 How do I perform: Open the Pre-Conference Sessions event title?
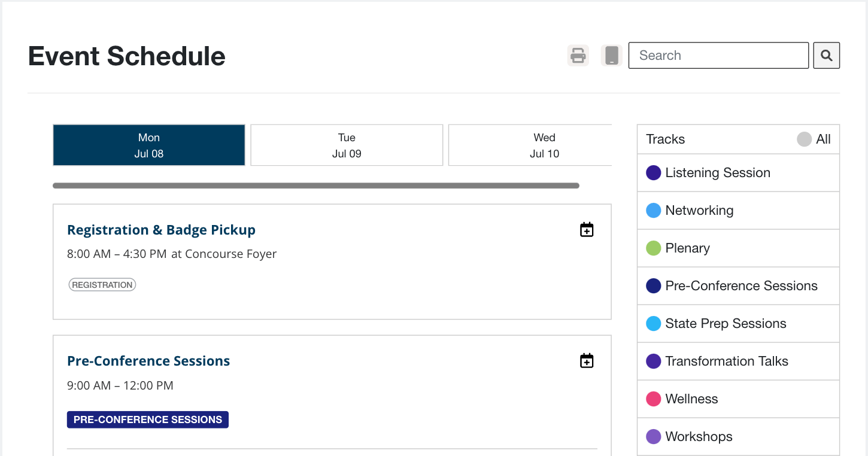(148, 361)
